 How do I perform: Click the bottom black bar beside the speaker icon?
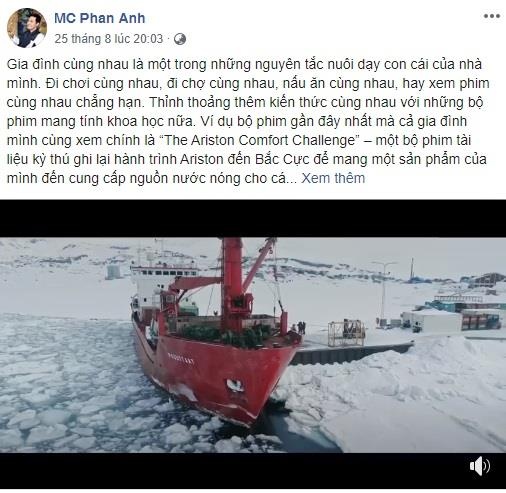(233, 470)
